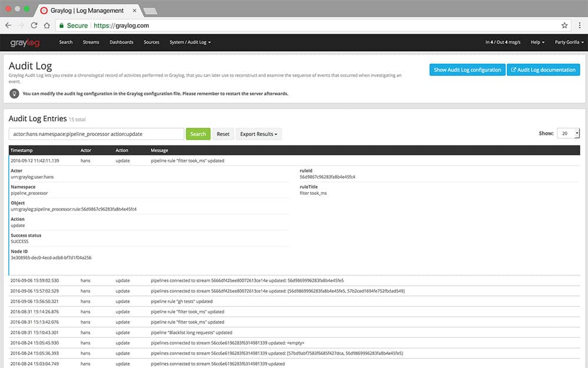
Task: Click the green Secure padlock icon
Action: [x=62, y=25]
